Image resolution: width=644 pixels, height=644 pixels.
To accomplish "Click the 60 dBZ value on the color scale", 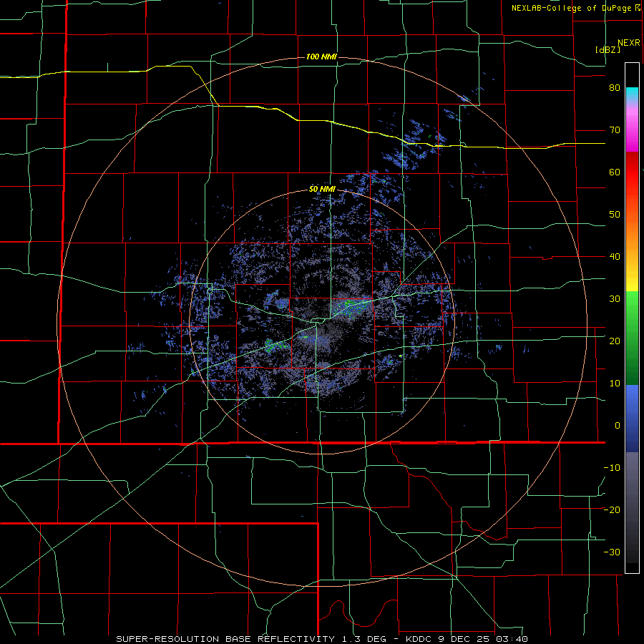I will (615, 172).
